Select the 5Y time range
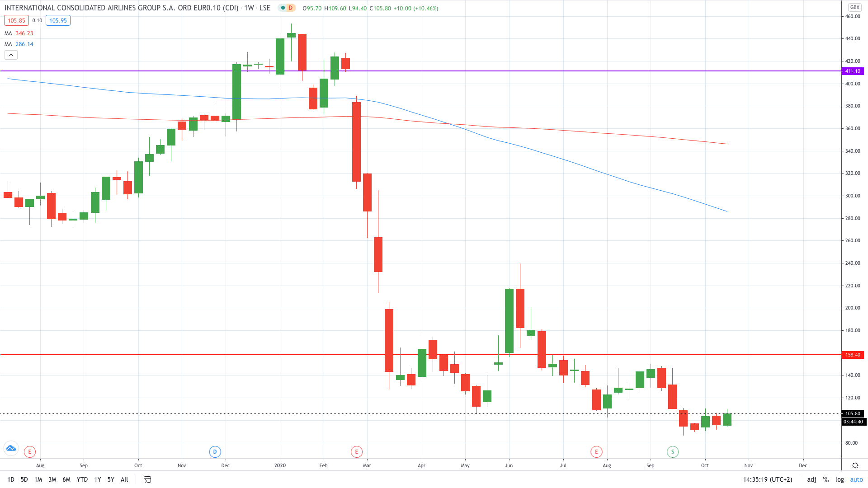868x488 pixels. 111,479
